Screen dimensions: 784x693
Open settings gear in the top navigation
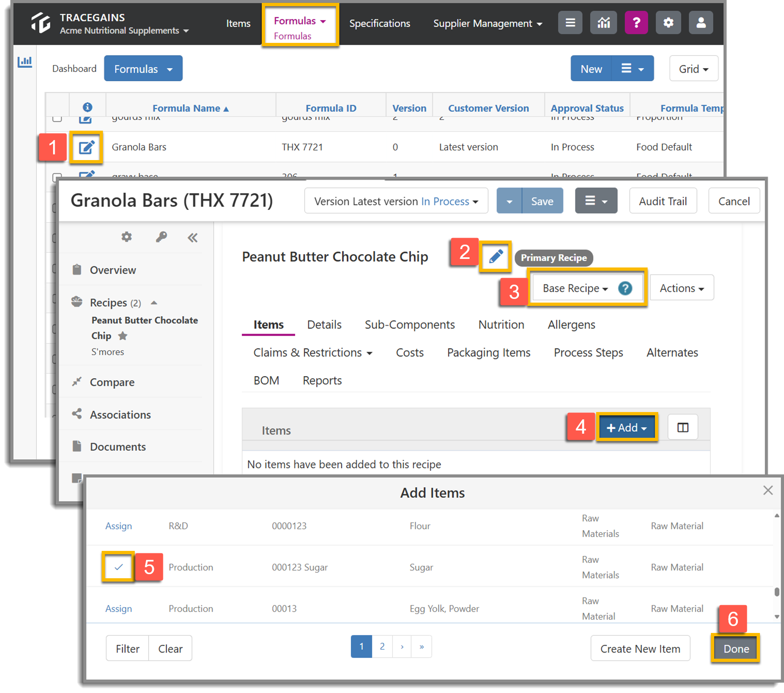(x=668, y=22)
